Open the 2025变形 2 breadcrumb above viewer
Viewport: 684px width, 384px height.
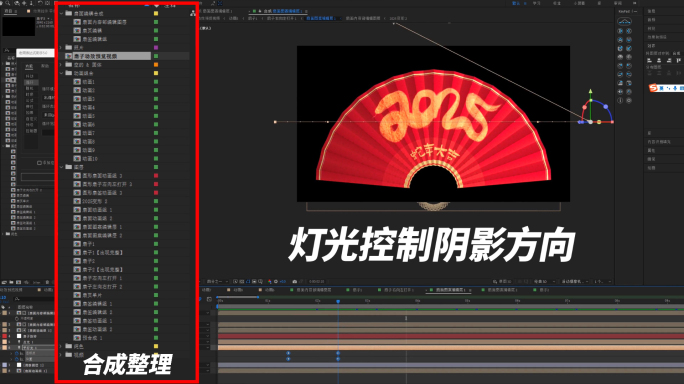pos(398,18)
